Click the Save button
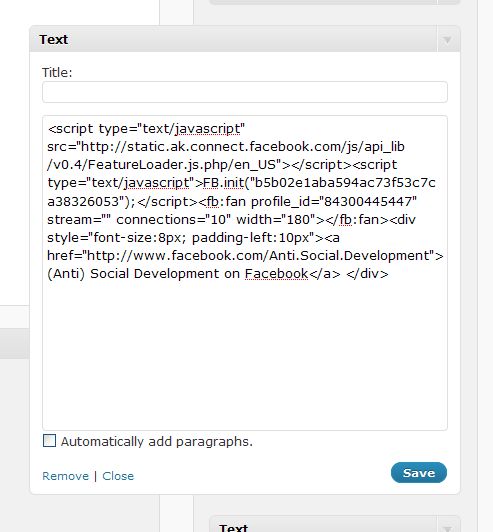Image resolution: width=493 pixels, height=532 pixels. tap(419, 473)
